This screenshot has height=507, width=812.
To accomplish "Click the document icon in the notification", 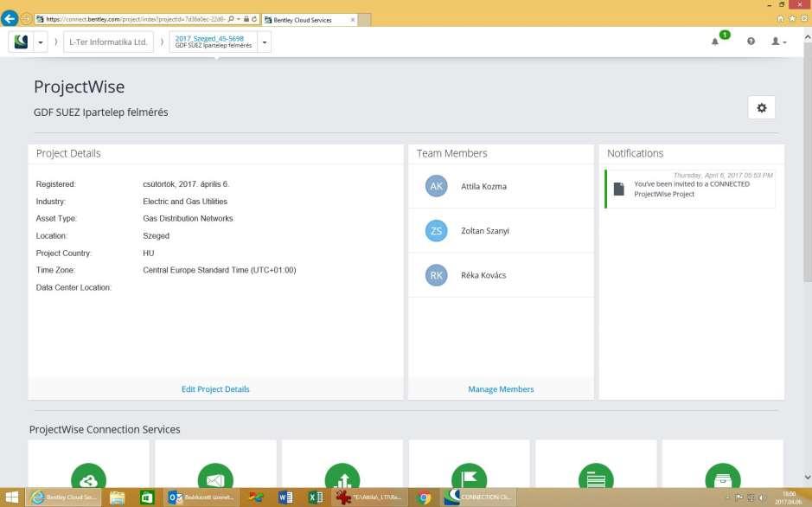I will tap(618, 189).
